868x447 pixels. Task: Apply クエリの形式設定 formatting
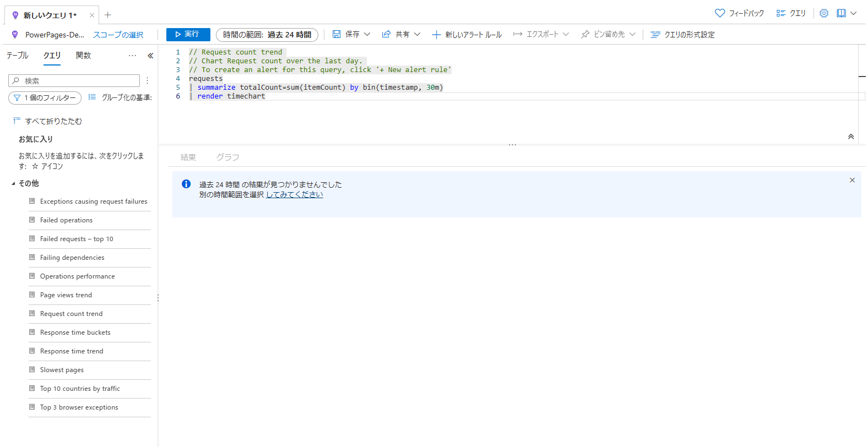coord(682,35)
